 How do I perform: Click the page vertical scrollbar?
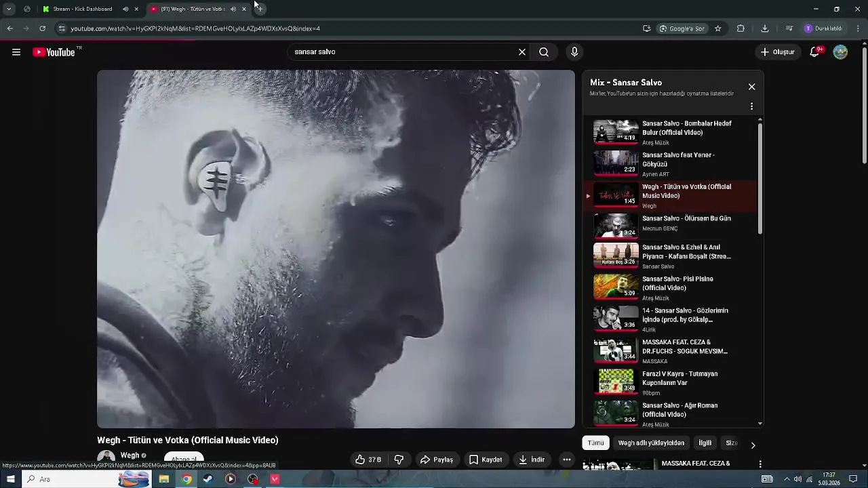point(864,105)
